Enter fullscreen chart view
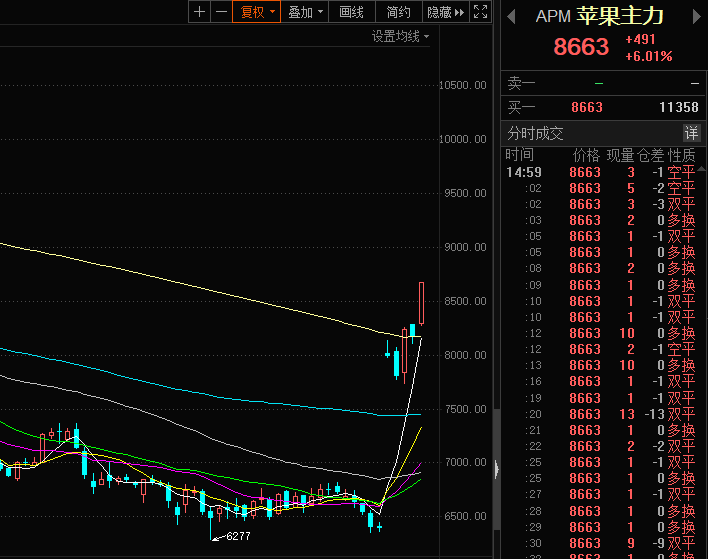Viewport: 708px width, 559px height. point(481,12)
